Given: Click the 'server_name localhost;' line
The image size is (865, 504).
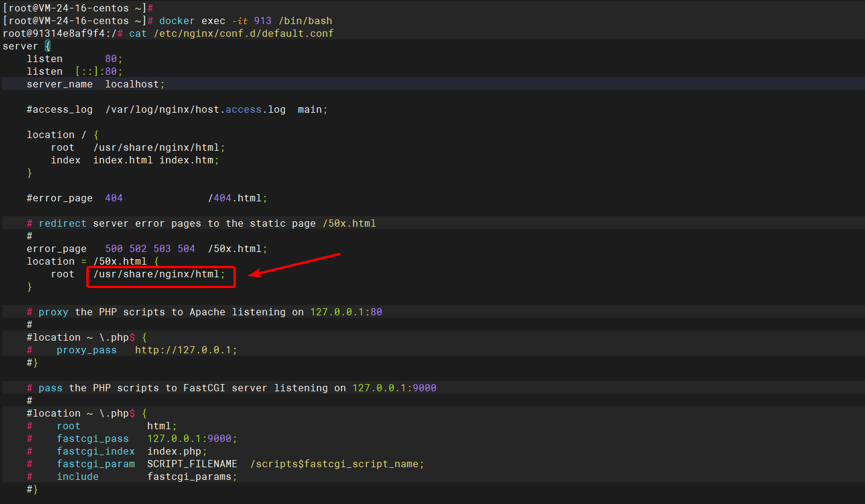Looking at the screenshot, I should tap(96, 84).
